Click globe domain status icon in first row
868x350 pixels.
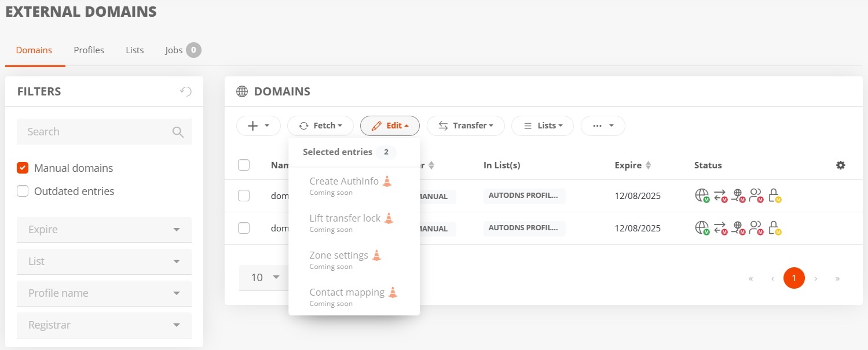coord(702,196)
